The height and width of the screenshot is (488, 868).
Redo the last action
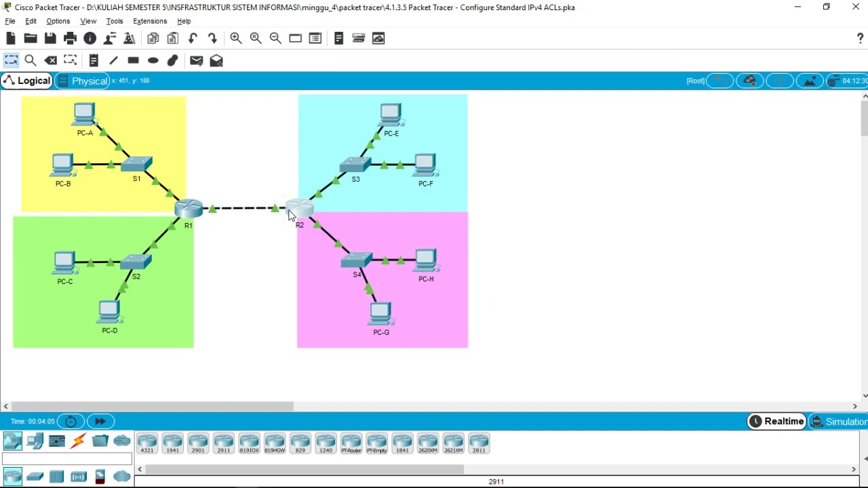pyautogui.click(x=212, y=39)
